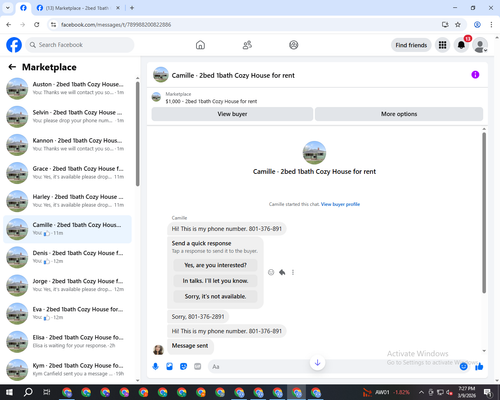Send quick response 'Sorry, it's not available.'
500x400 pixels.
(x=215, y=296)
